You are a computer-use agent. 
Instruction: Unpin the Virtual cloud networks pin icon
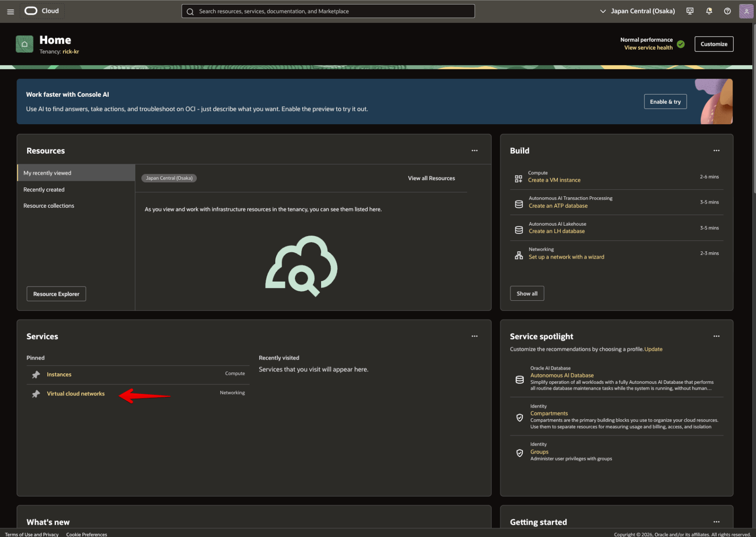pos(36,394)
